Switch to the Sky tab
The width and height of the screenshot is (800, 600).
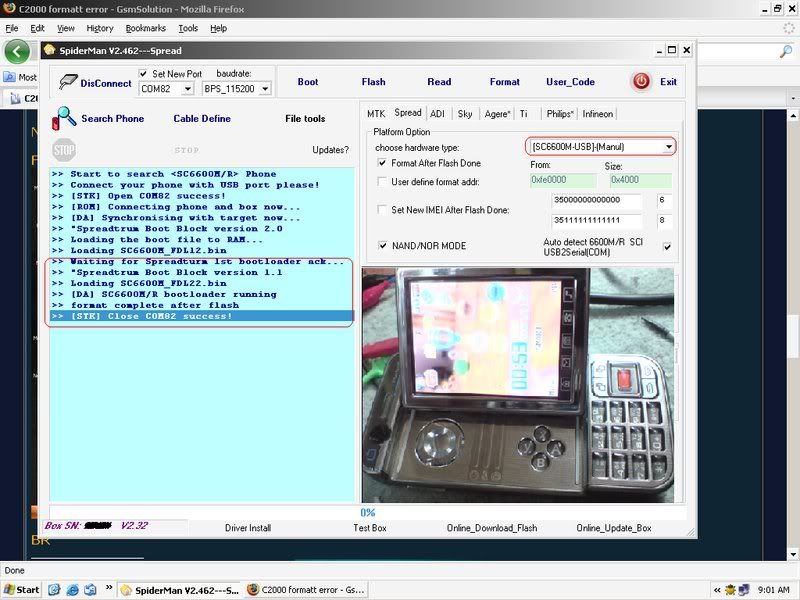pyautogui.click(x=465, y=114)
